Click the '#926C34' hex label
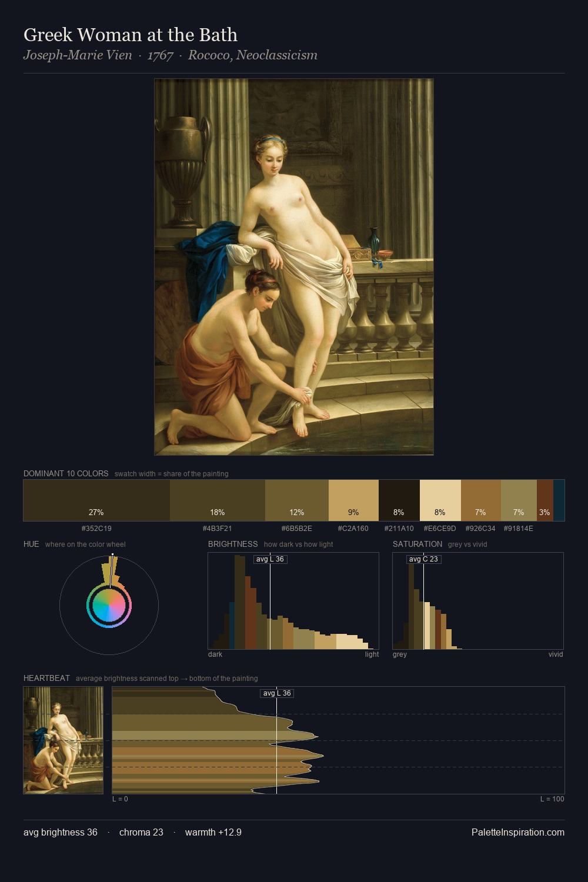 tap(480, 529)
